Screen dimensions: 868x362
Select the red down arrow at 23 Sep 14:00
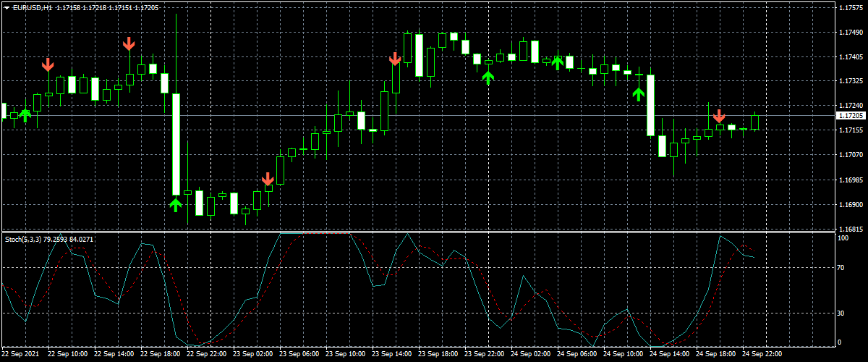[395, 59]
